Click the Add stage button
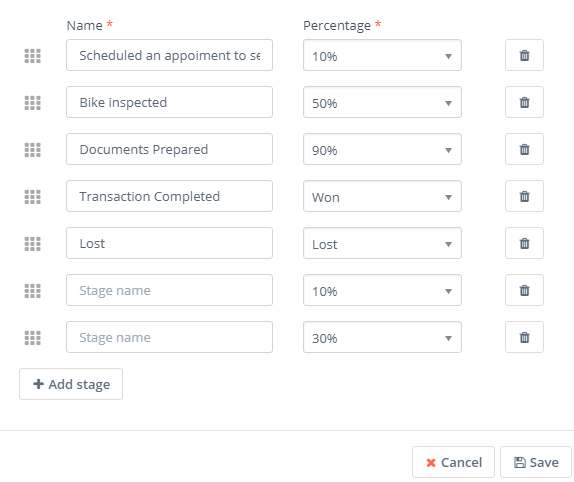The image size is (574, 482). point(71,384)
